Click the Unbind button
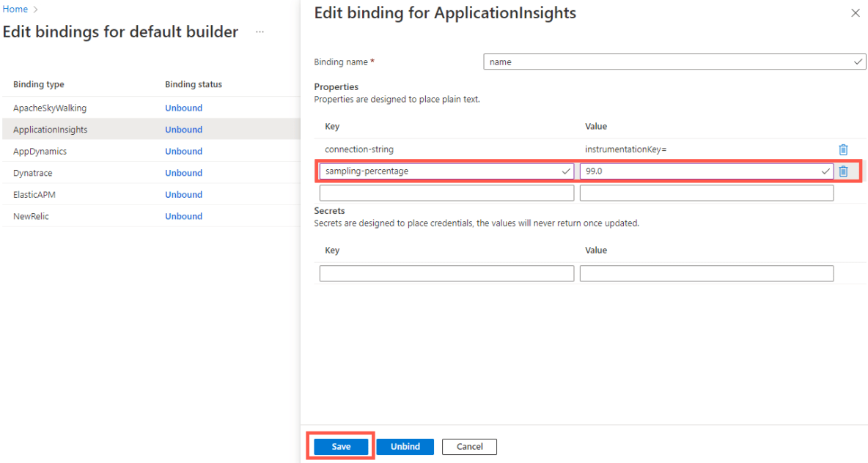 click(405, 446)
